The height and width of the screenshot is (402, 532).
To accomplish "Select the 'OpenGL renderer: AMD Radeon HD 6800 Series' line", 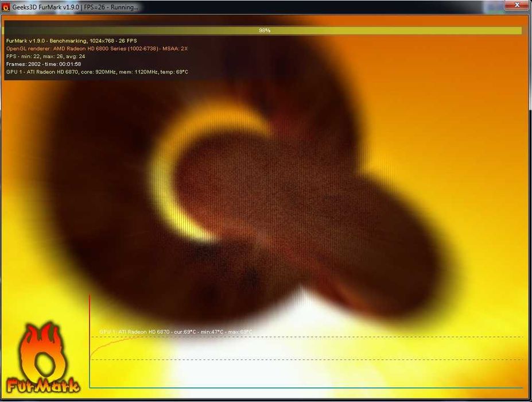I will pos(97,49).
